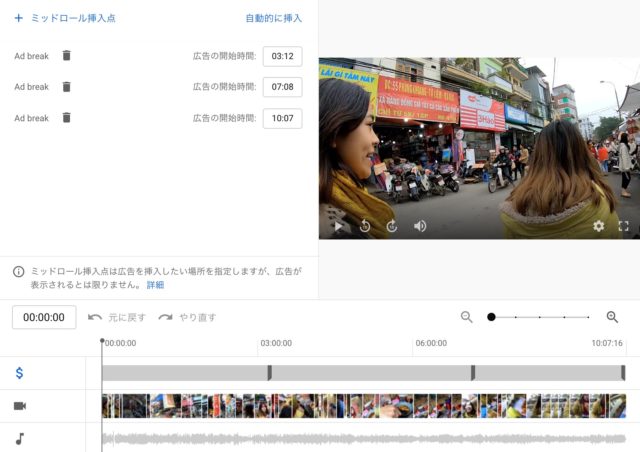Open the preview settings gear

click(598, 226)
